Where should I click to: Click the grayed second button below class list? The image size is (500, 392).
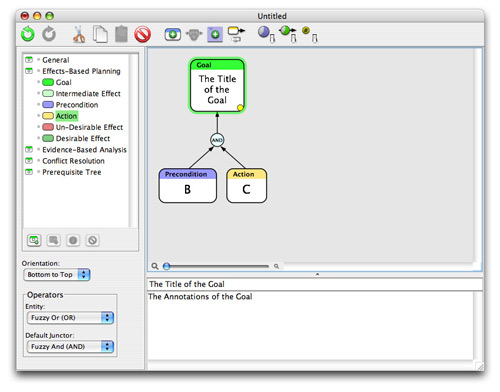point(53,240)
